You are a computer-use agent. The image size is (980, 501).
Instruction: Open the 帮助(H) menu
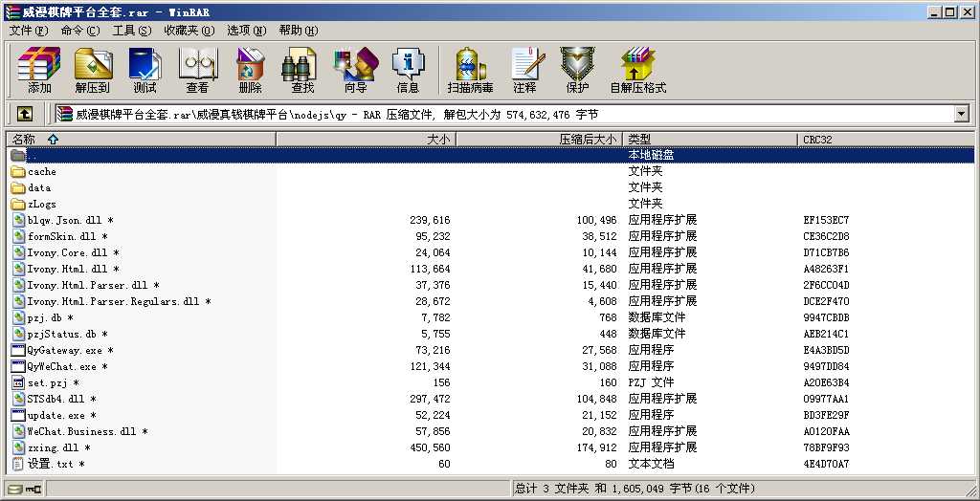(x=299, y=31)
